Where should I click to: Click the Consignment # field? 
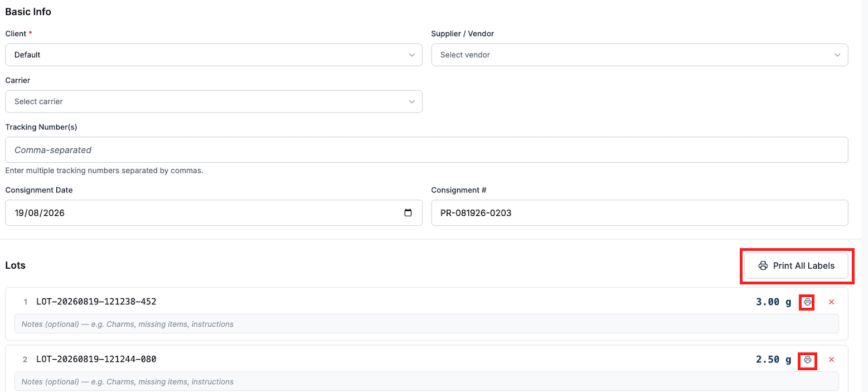(639, 213)
